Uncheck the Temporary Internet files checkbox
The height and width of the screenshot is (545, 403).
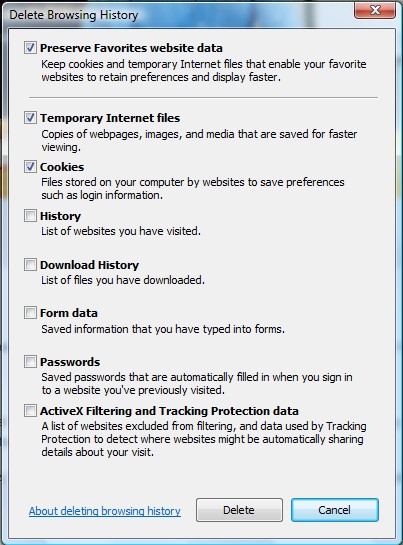(x=30, y=118)
